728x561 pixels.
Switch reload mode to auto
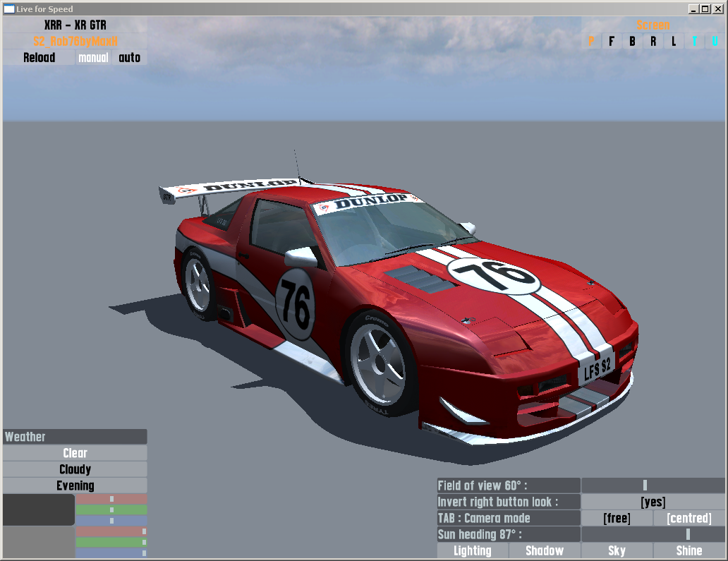[130, 58]
